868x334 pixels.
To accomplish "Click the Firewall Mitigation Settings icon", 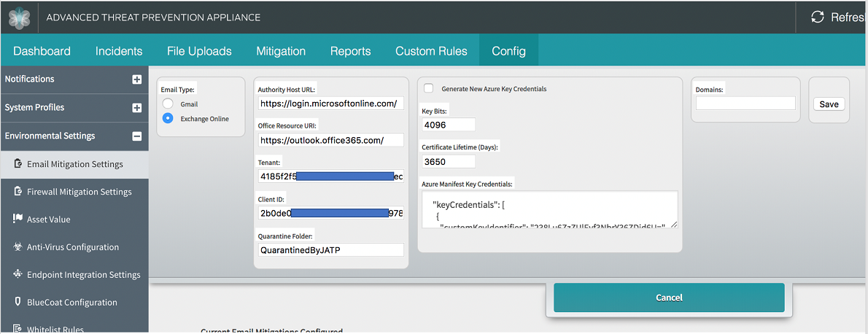I will coord(18,192).
